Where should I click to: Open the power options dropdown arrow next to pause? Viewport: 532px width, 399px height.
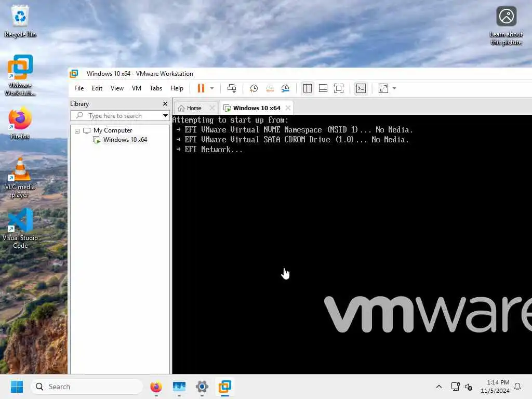[x=212, y=88]
